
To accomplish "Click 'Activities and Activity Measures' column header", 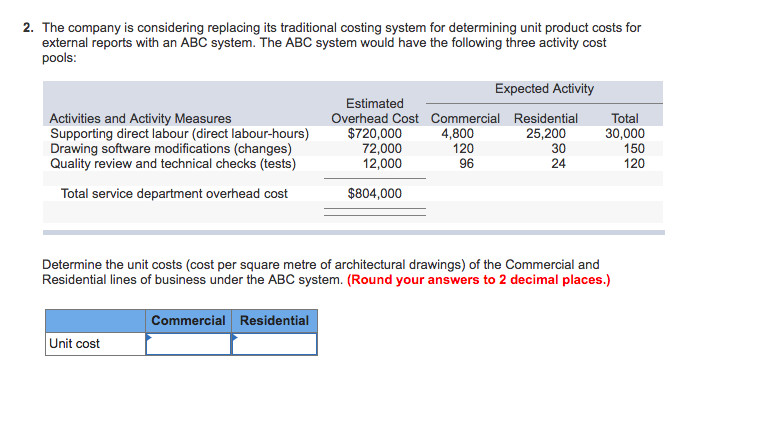I will click(140, 118).
